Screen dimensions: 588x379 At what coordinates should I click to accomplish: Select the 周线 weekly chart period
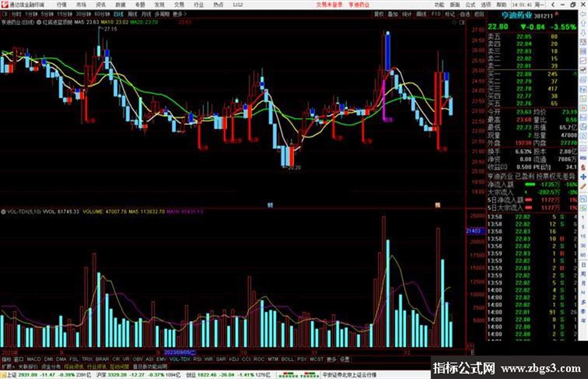click(x=133, y=14)
